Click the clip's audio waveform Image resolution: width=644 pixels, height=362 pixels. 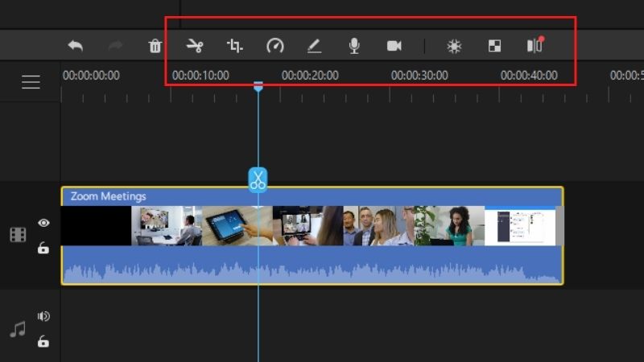[x=312, y=272]
